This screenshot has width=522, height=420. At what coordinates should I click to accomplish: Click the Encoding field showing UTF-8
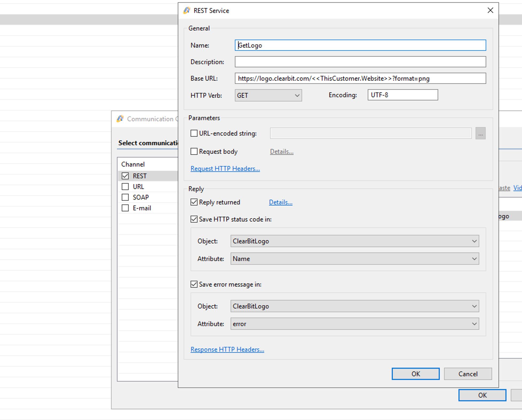pos(403,95)
